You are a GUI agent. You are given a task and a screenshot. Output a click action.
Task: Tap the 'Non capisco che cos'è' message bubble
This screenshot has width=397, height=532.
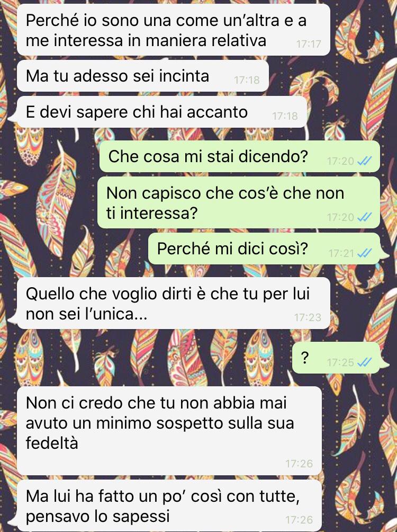pyautogui.click(x=238, y=202)
